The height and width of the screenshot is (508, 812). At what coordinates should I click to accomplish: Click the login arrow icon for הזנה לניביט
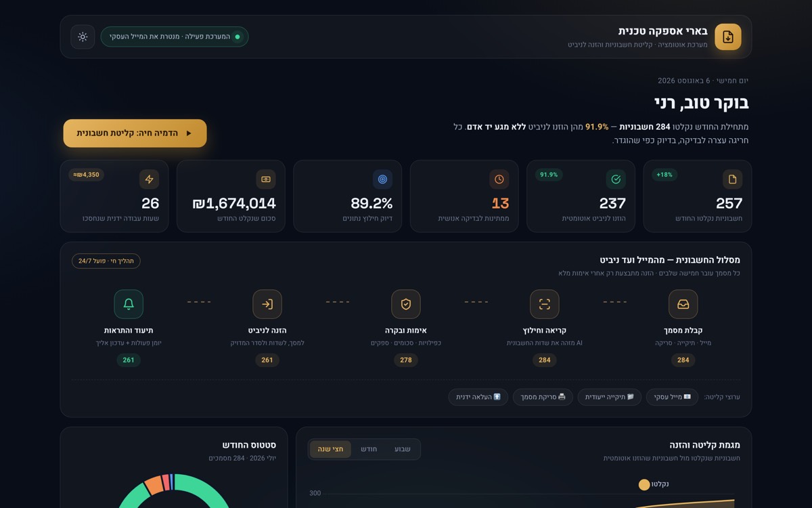pos(267,304)
